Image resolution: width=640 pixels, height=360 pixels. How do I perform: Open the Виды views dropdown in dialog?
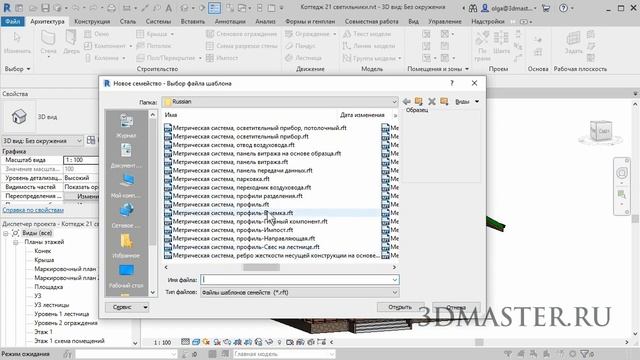467,102
